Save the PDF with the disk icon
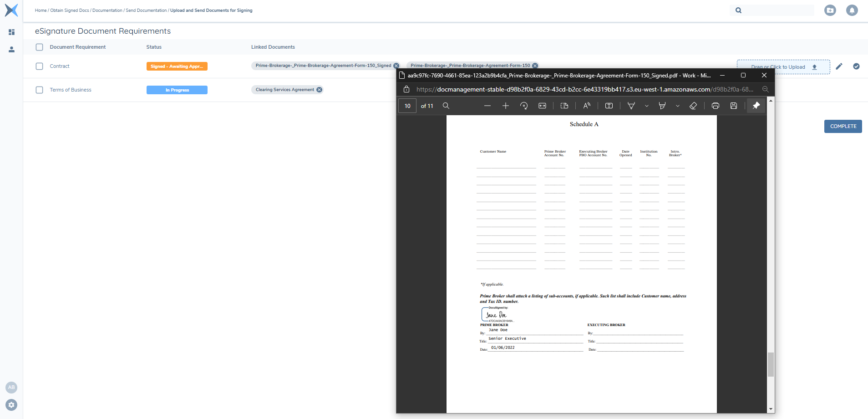 click(x=733, y=106)
